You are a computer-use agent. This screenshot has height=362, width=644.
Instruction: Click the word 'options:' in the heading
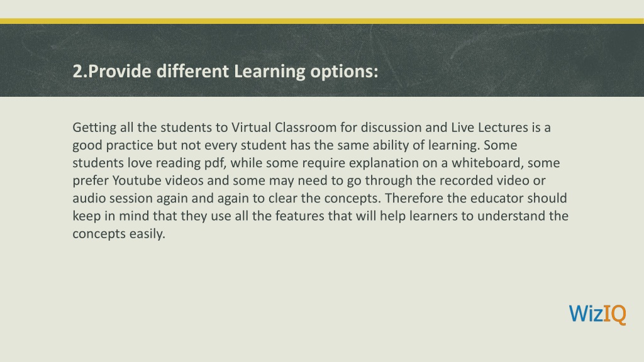[344, 72]
